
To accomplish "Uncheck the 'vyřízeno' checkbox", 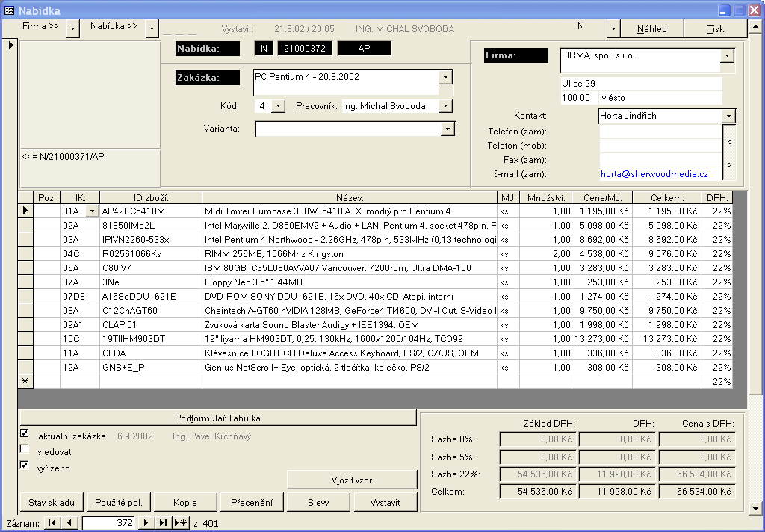I will 25,466.
